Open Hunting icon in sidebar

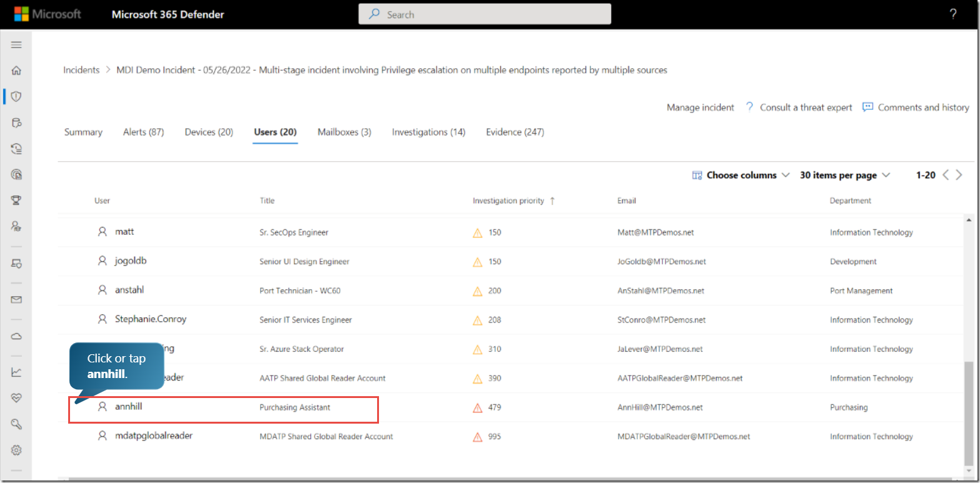pyautogui.click(x=17, y=122)
